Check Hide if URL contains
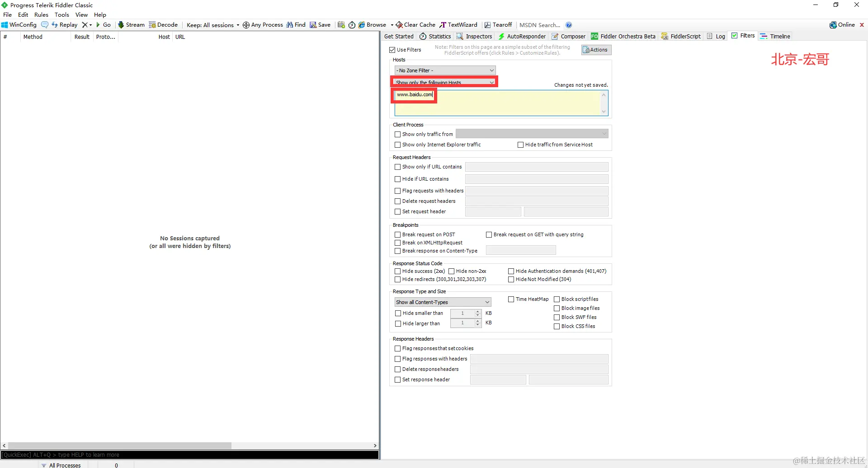This screenshot has width=868, height=468. (398, 179)
